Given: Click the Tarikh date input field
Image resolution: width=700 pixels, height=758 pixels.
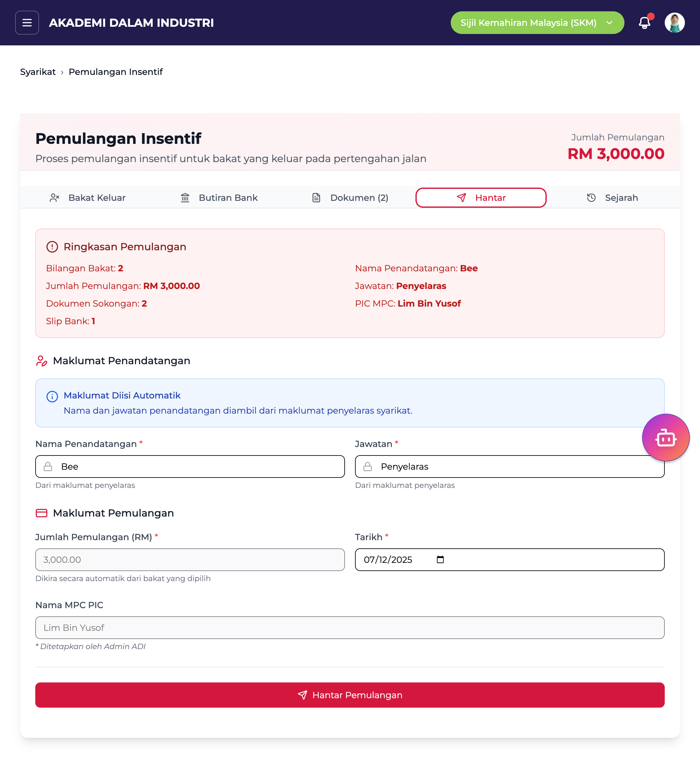Looking at the screenshot, I should (394, 559).
